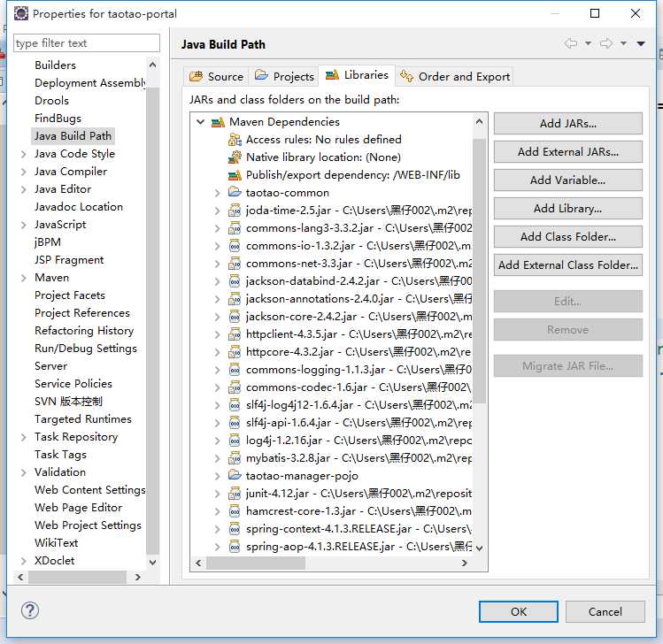Expand the Validation category
This screenshot has width=663, height=644.
pyautogui.click(x=24, y=473)
